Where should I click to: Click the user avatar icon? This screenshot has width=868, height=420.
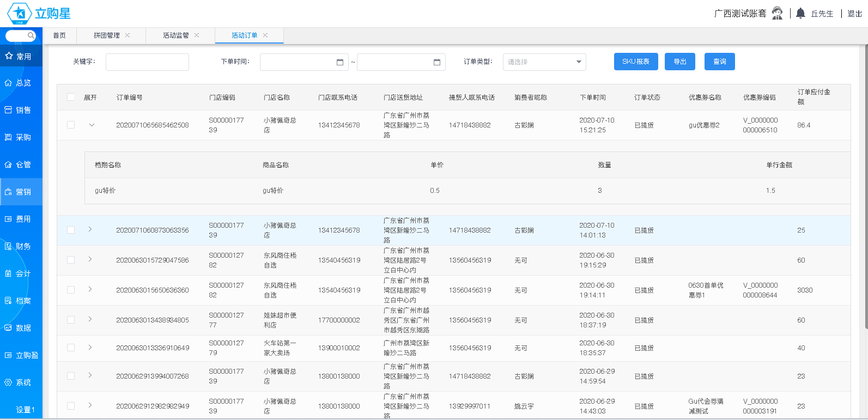(x=778, y=13)
